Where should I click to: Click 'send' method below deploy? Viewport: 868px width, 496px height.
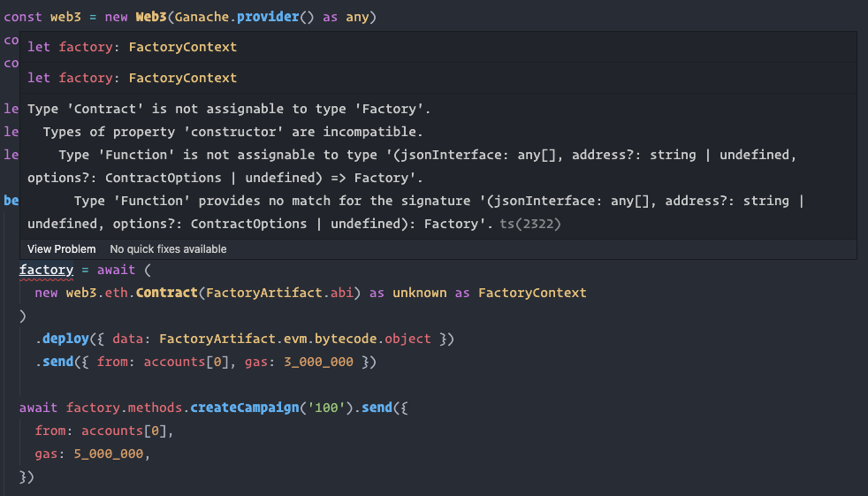58,362
